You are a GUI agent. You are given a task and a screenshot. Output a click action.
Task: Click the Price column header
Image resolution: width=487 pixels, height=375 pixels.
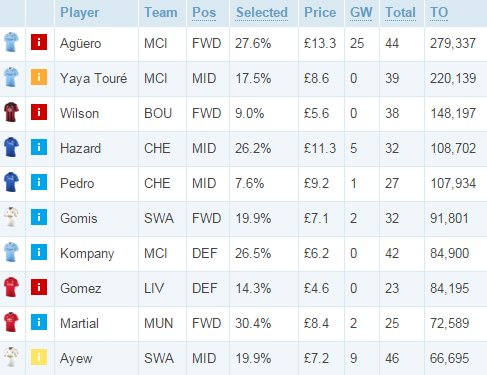pos(320,13)
